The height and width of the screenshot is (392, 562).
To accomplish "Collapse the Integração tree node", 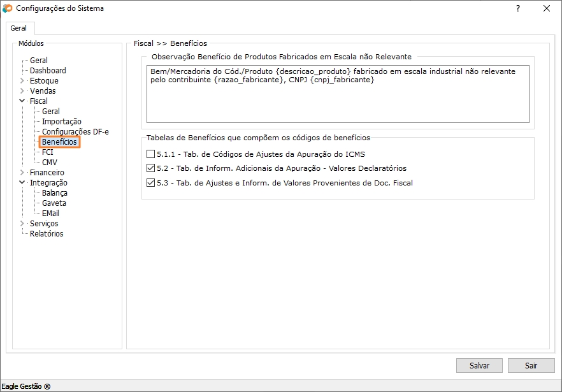I will click(22, 183).
